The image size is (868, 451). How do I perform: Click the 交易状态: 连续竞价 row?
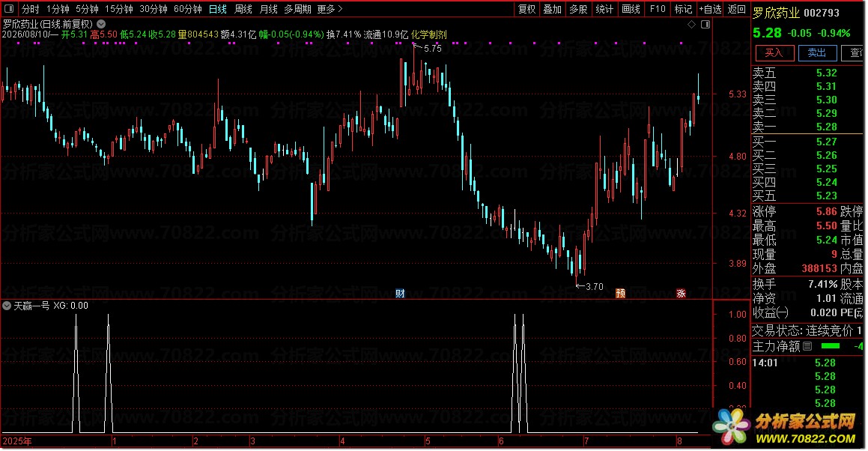point(807,331)
